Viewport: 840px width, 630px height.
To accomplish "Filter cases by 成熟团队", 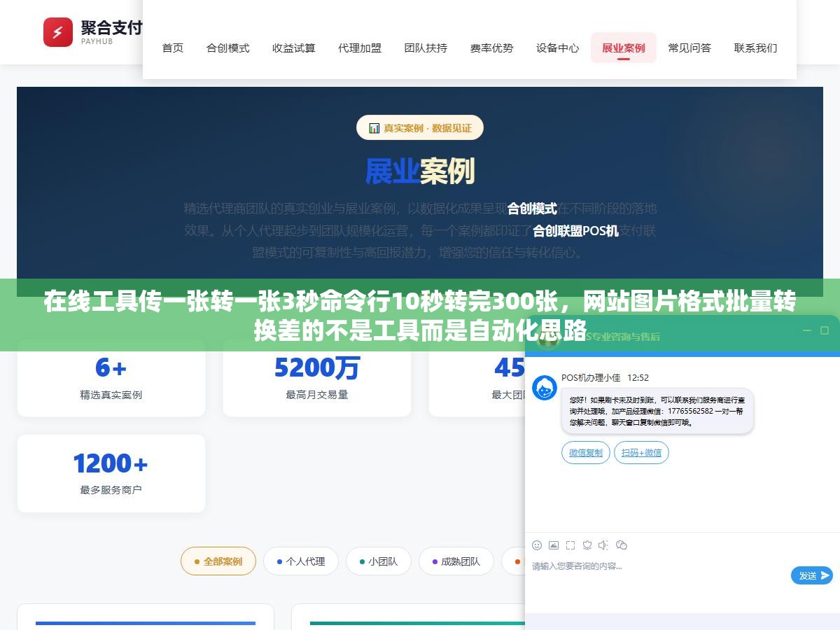I will (x=456, y=561).
